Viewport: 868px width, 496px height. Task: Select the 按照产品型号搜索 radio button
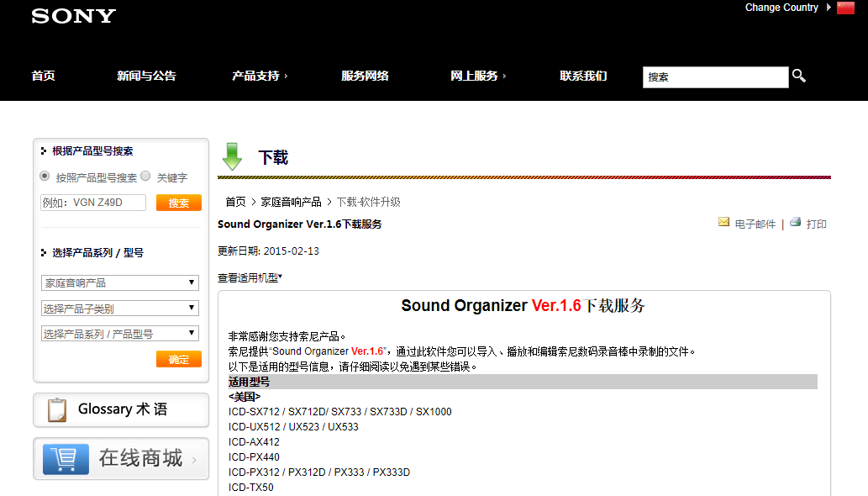point(45,177)
